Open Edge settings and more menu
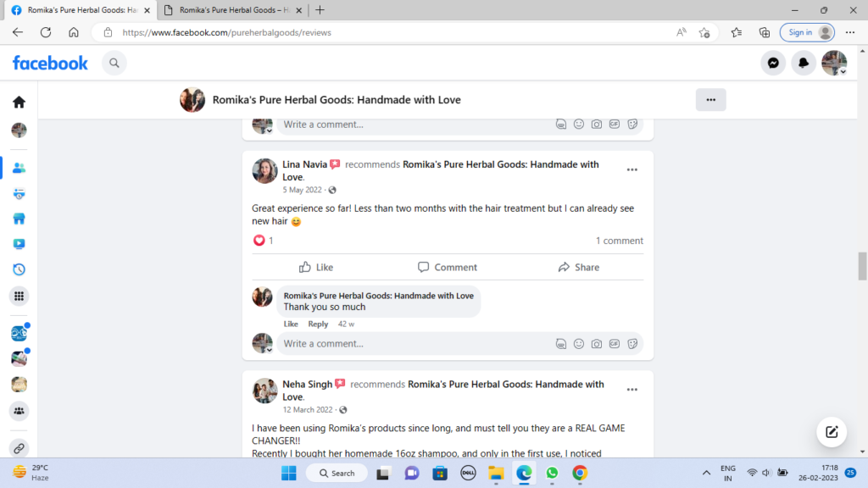 850,33
